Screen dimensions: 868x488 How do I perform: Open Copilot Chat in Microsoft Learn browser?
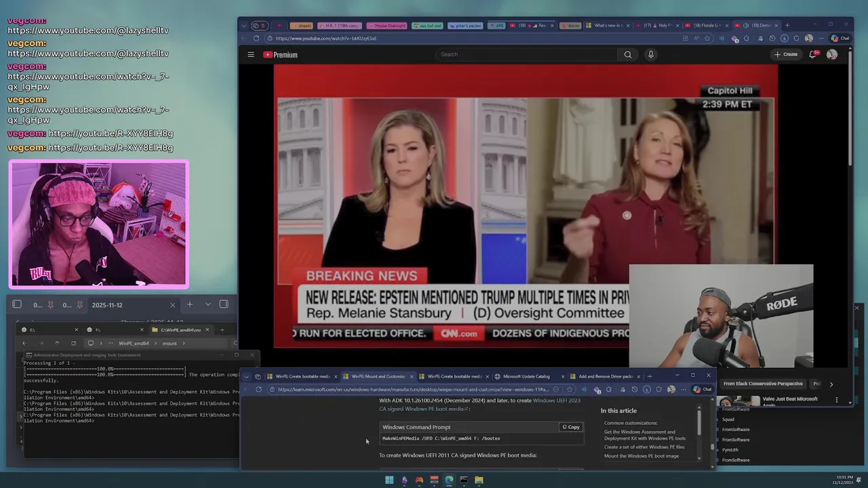(x=702, y=390)
